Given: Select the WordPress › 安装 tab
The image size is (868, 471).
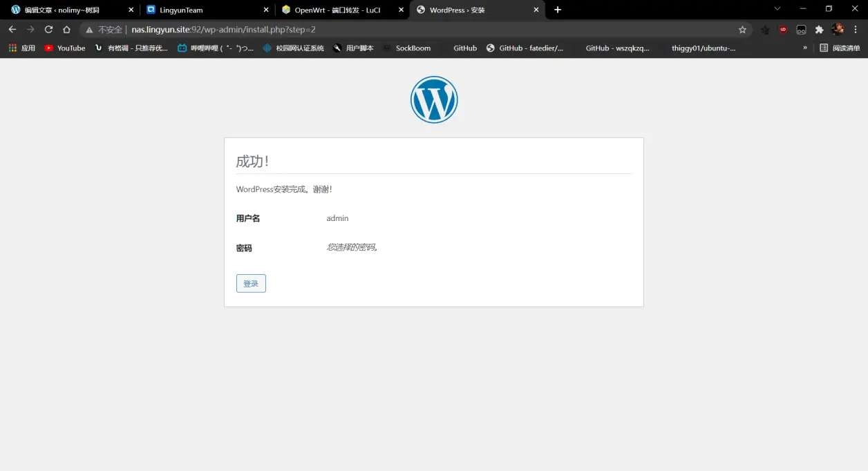Looking at the screenshot, I should 477,10.
